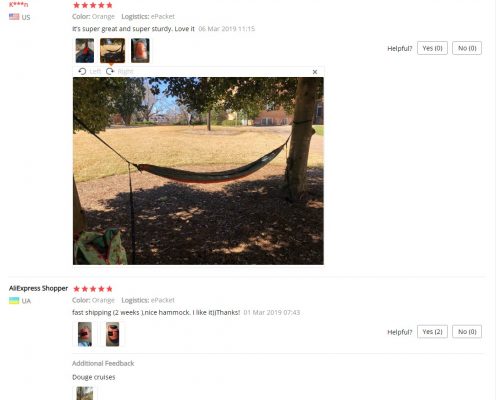Click AliExpress Shopper reviewer name

coord(38,288)
